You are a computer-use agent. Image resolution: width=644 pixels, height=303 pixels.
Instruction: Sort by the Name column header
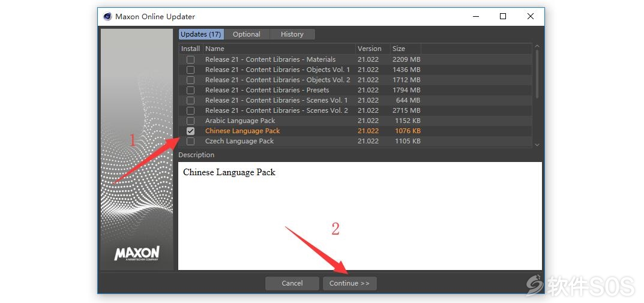(x=279, y=49)
